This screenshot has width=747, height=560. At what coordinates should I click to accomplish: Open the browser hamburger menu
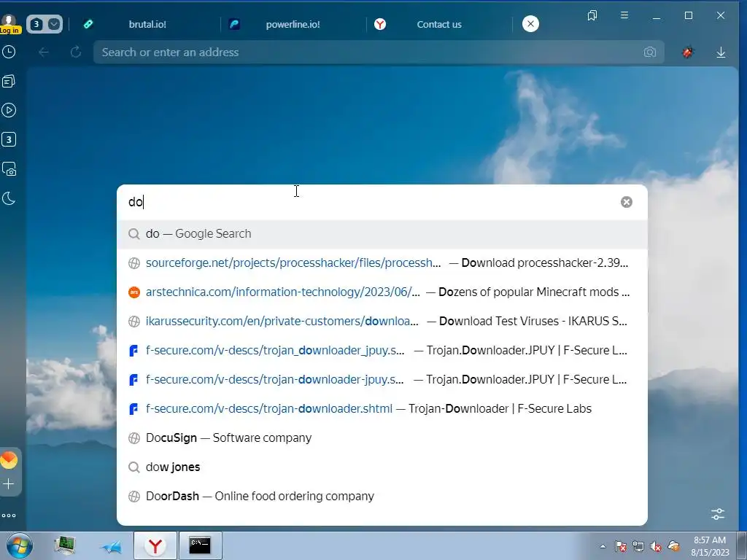click(624, 16)
